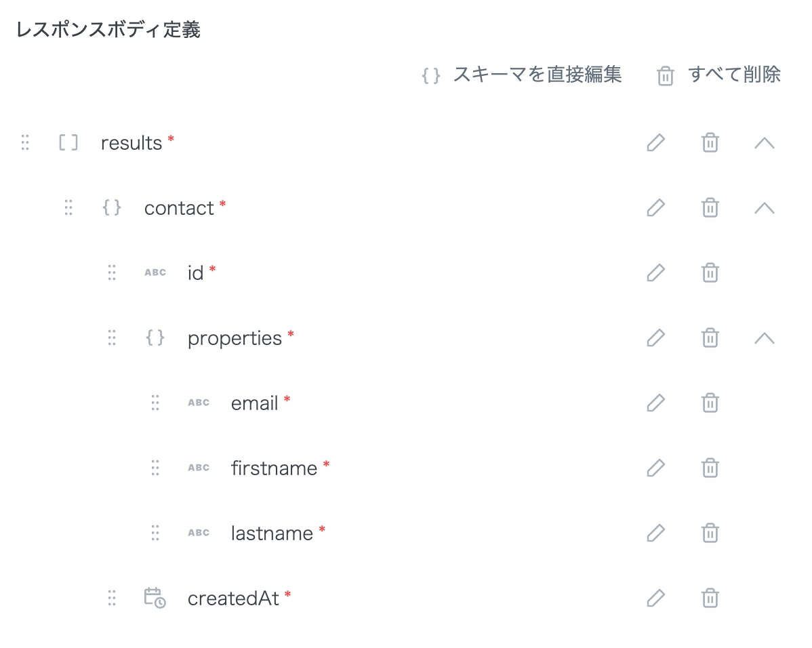
Task: Edit the lastname field
Action: pos(655,533)
